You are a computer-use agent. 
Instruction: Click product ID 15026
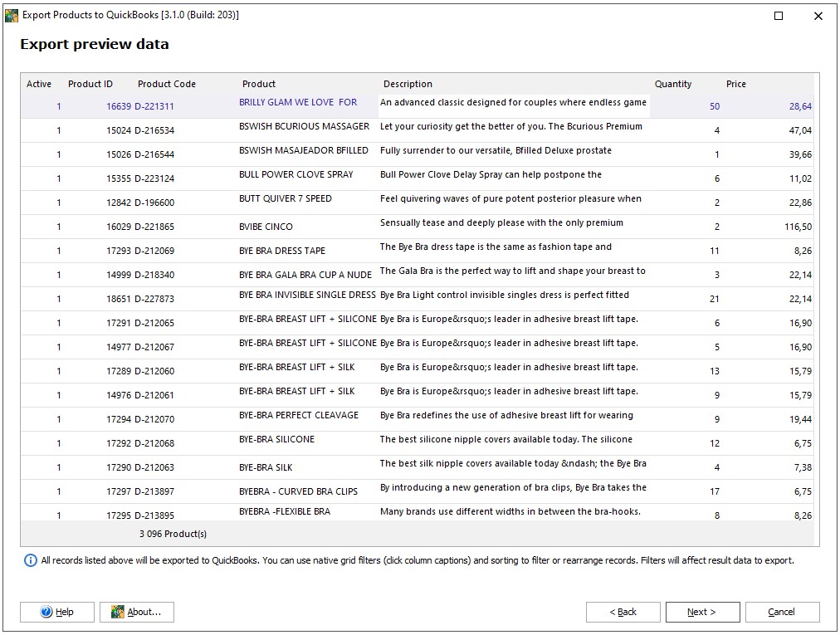[x=119, y=155]
